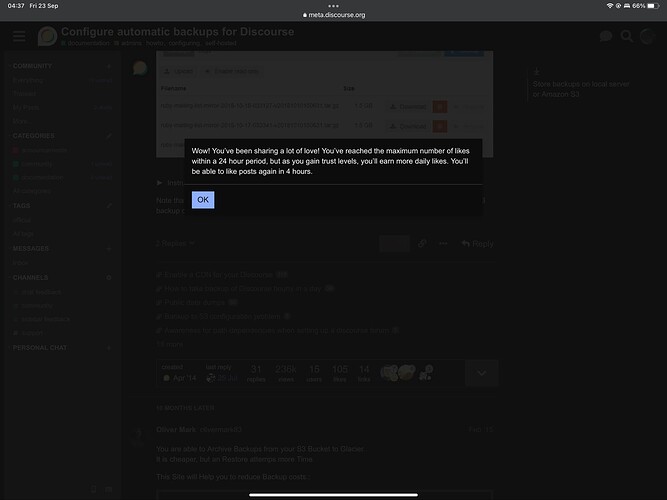Open 'Awareness for path dependencies' link

click(x=276, y=330)
